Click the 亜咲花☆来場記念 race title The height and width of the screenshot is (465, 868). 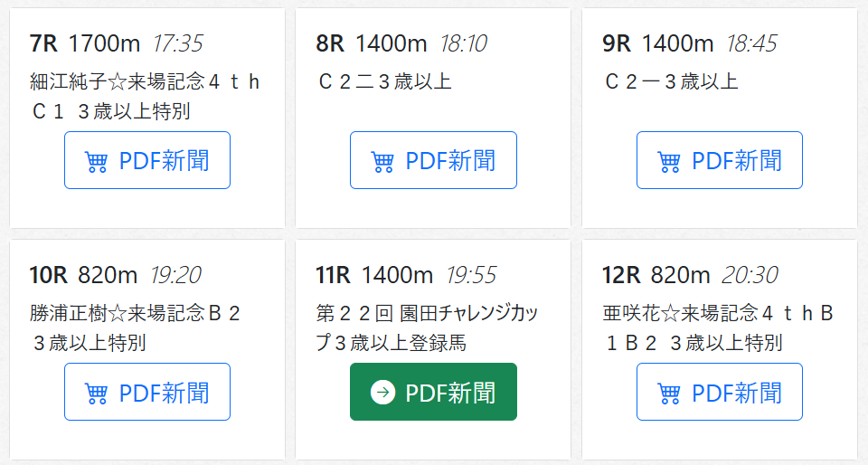[718, 327]
